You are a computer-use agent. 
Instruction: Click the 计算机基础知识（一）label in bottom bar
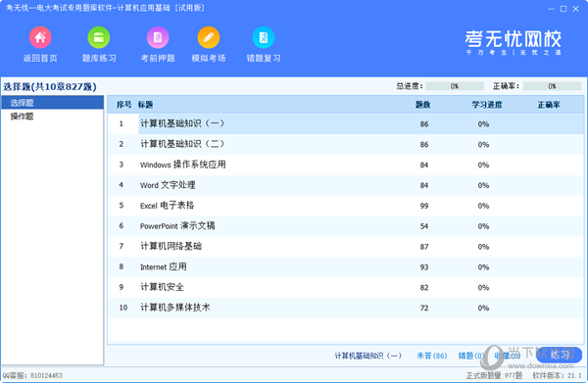367,356
